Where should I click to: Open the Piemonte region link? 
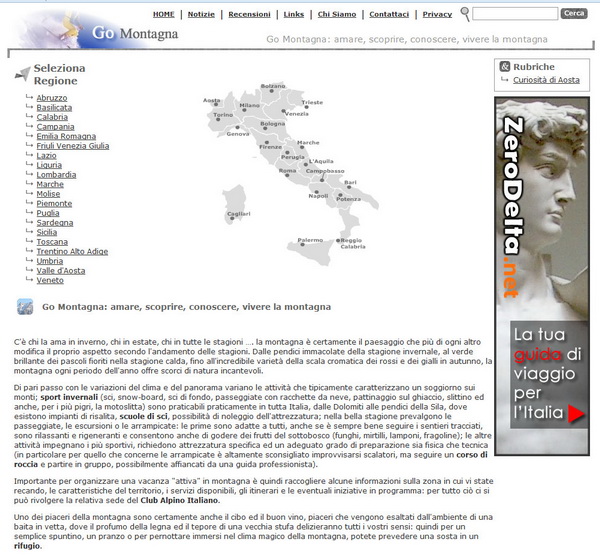coord(54,204)
